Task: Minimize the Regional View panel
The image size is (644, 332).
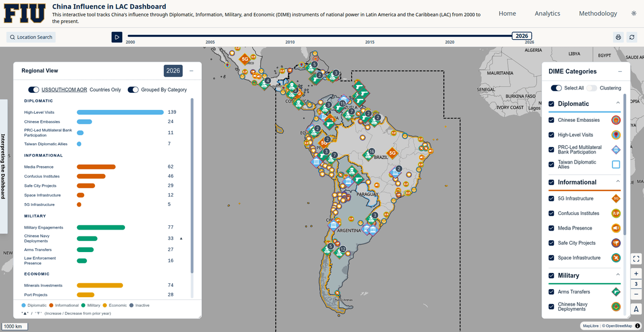Action: (192, 71)
